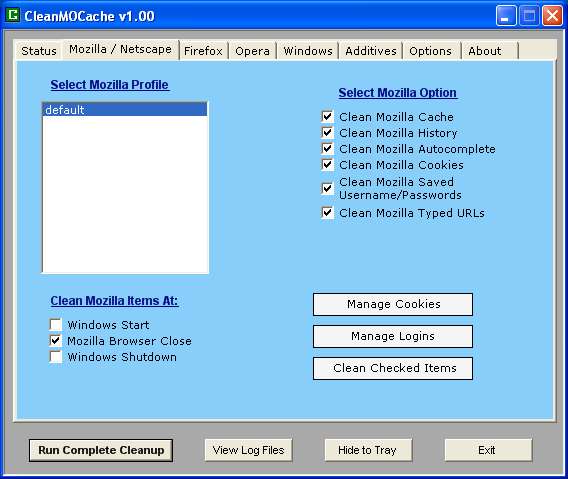Click the Manage Cookies button

(x=393, y=304)
